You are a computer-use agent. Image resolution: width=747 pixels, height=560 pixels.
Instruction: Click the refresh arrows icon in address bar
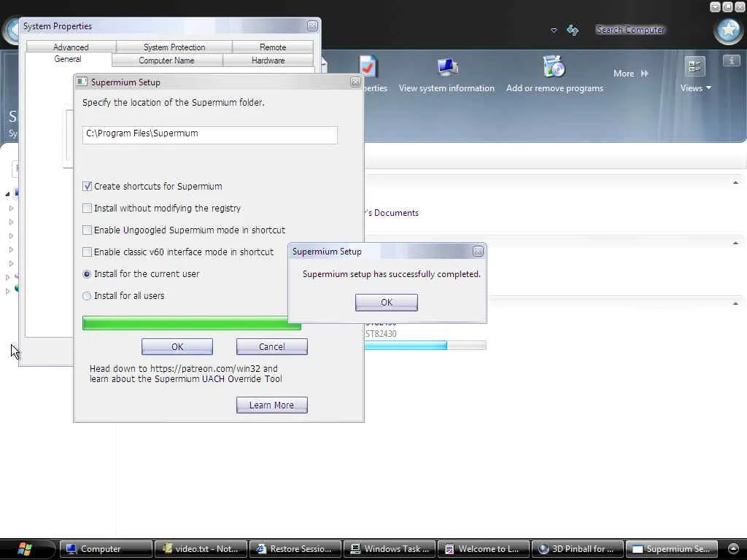click(x=573, y=30)
